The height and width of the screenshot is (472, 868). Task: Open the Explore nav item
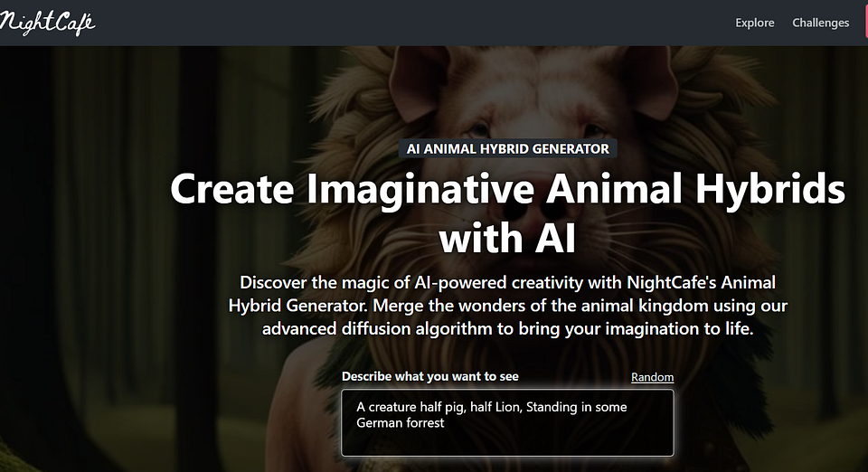(754, 23)
